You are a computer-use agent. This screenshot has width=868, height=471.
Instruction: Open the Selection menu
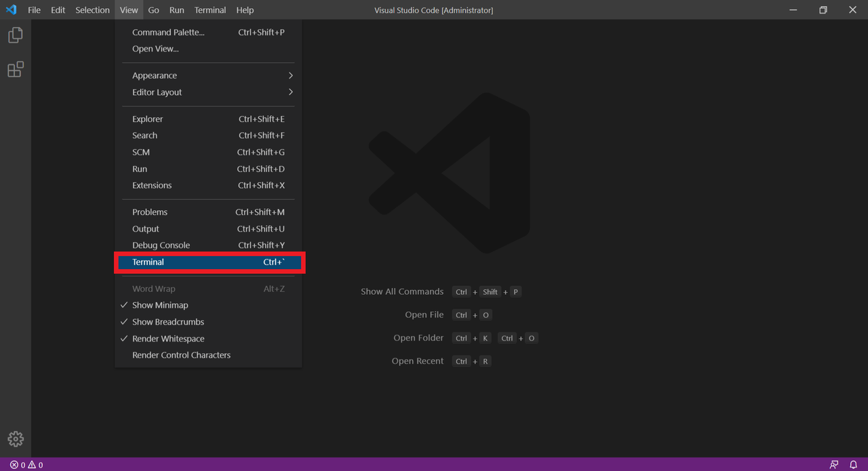tap(92, 10)
